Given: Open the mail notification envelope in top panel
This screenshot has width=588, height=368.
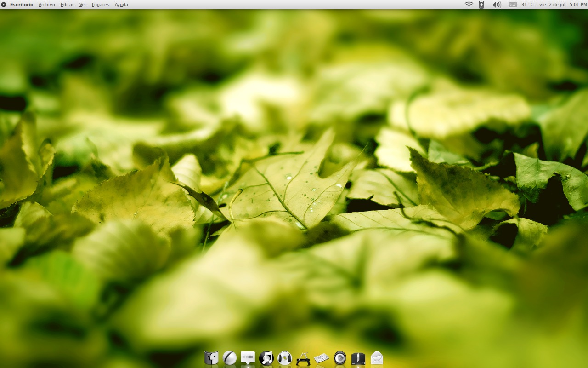Looking at the screenshot, I should [x=513, y=5].
